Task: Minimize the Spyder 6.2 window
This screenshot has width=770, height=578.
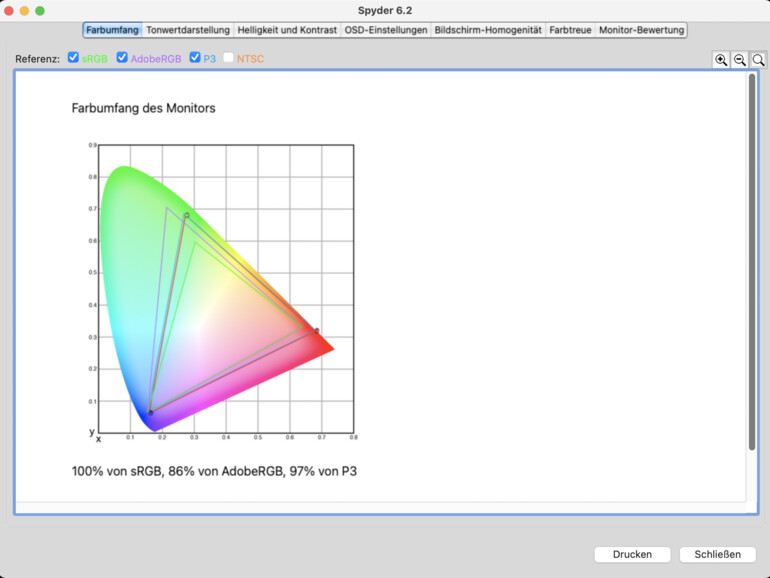Action: [25, 10]
